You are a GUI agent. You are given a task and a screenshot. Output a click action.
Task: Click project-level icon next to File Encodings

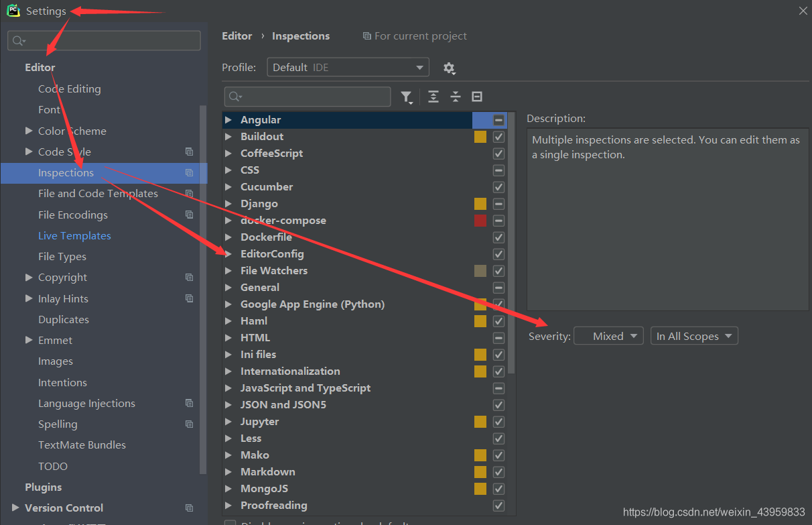point(189,215)
